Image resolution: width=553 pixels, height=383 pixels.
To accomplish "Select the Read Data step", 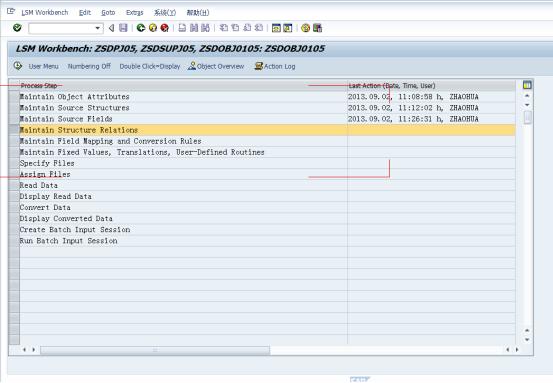I will point(183,186).
